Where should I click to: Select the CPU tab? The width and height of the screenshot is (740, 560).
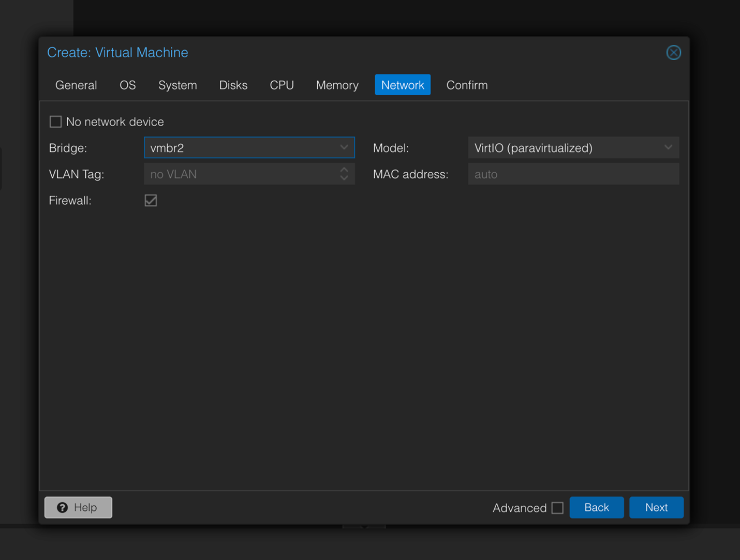point(282,85)
